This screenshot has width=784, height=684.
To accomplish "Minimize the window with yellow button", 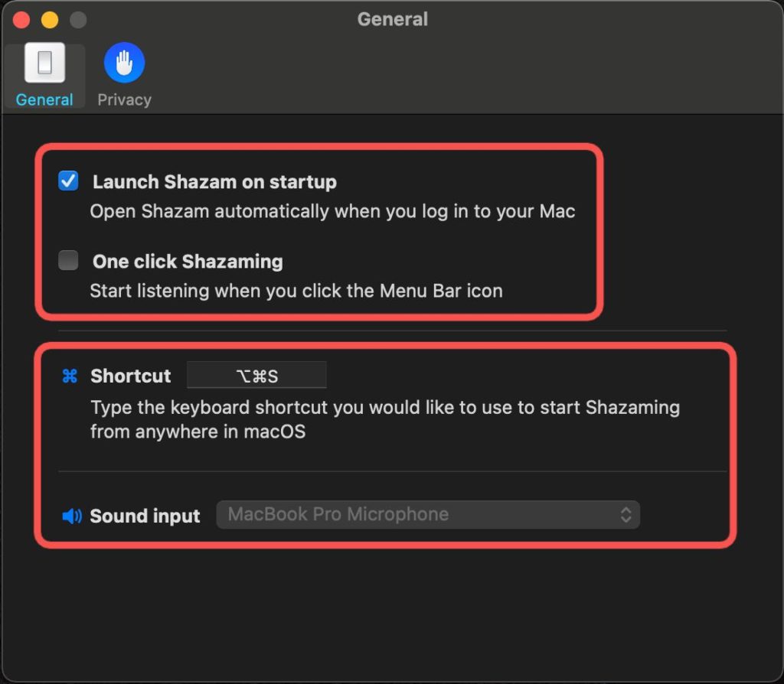I will [50, 20].
